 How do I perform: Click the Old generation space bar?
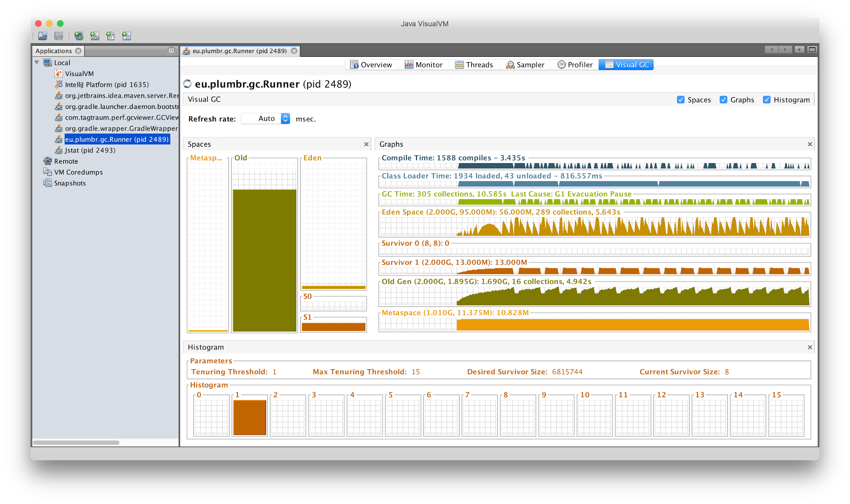[265, 260]
